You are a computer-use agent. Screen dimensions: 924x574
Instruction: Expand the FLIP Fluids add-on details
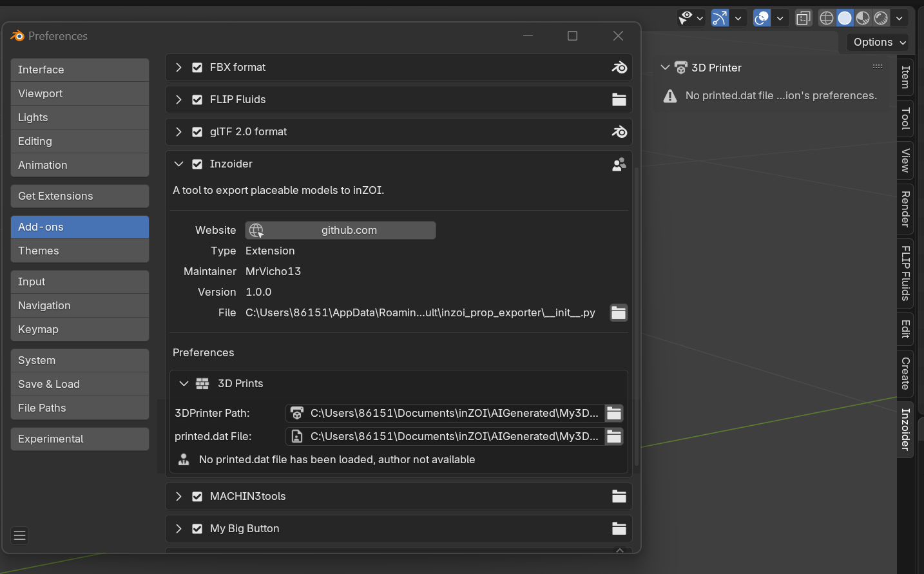click(x=178, y=100)
